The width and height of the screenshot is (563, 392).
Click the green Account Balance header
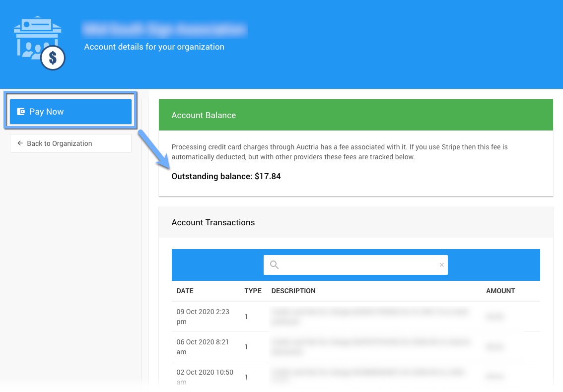pyautogui.click(x=355, y=115)
